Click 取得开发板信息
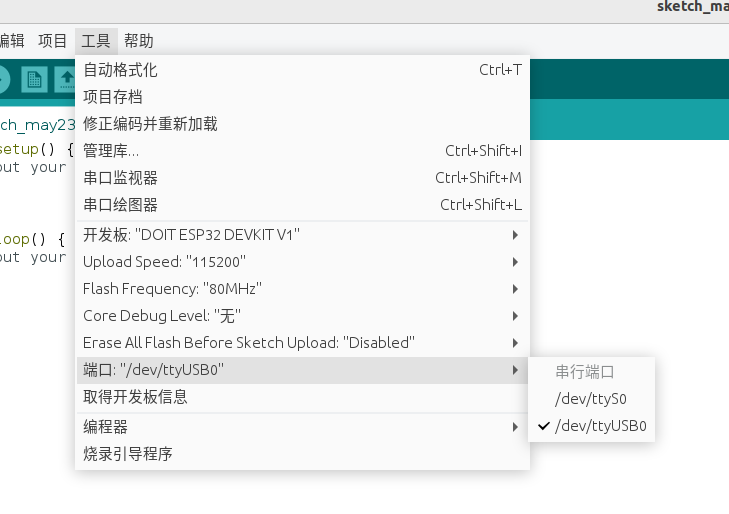729x514 pixels. click(302, 397)
